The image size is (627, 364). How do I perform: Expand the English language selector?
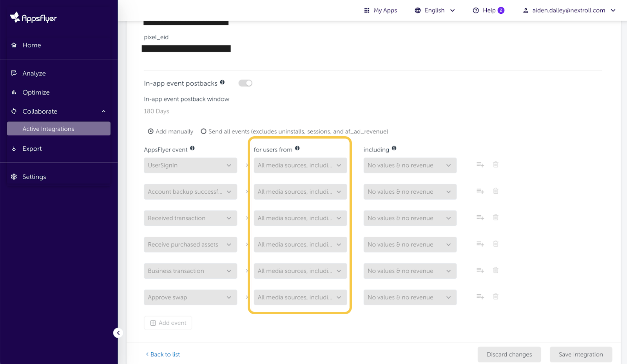[435, 11]
